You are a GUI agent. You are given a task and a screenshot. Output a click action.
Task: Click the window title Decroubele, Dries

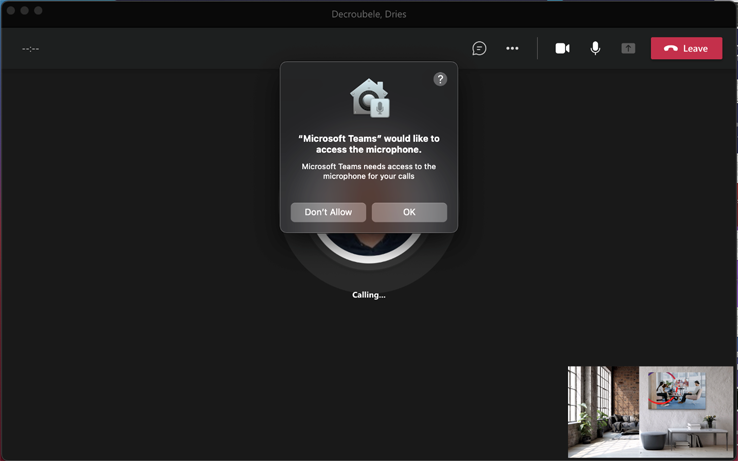click(x=369, y=14)
